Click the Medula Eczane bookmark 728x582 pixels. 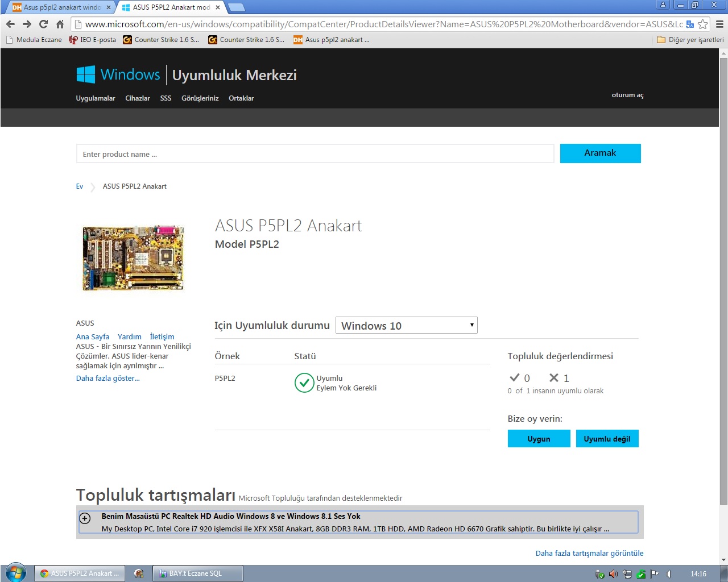coord(34,40)
